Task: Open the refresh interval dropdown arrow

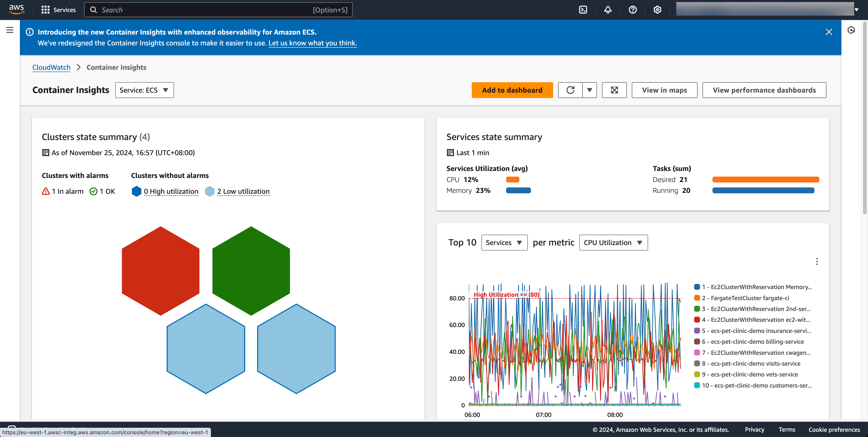Action: tap(589, 90)
